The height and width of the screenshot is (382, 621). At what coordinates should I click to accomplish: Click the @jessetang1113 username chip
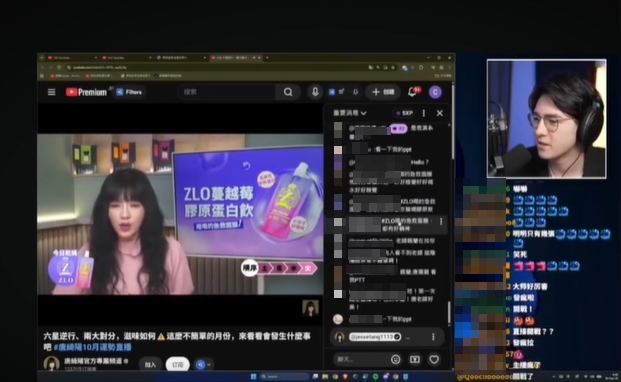[375, 337]
